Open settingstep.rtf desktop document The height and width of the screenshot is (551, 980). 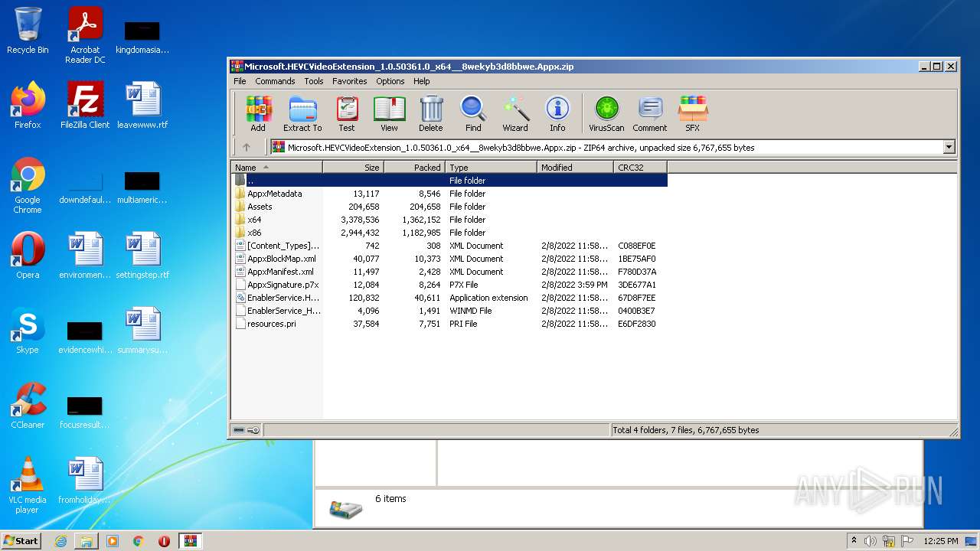point(142,256)
